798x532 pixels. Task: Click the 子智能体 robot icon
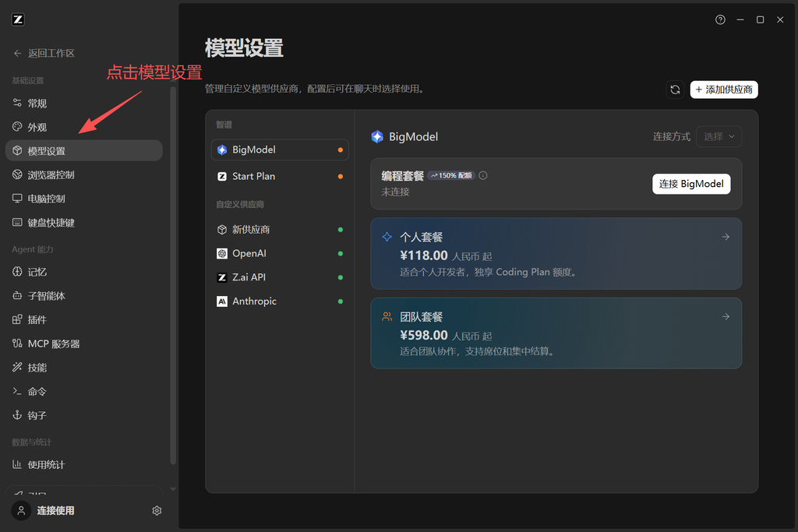(17, 295)
